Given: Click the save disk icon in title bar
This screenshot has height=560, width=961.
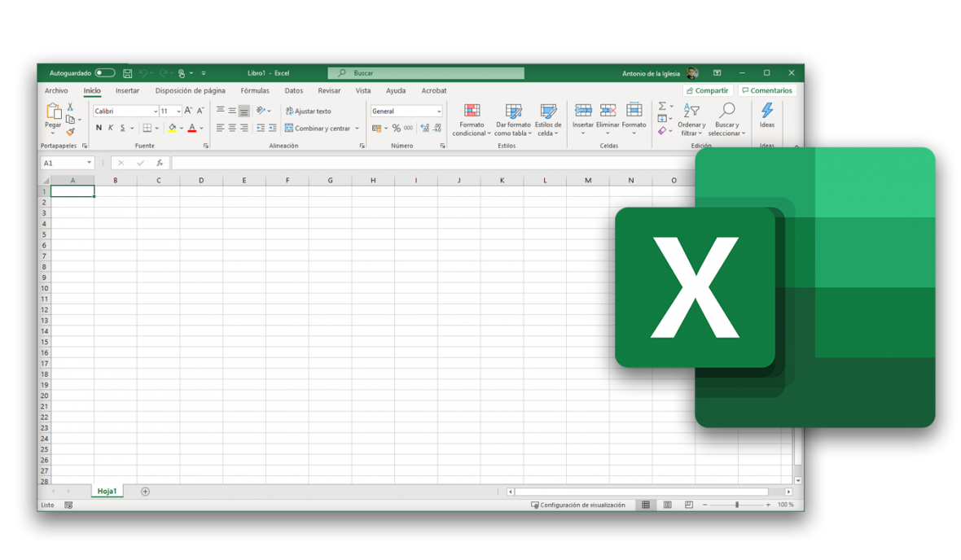Looking at the screenshot, I should 128,73.
